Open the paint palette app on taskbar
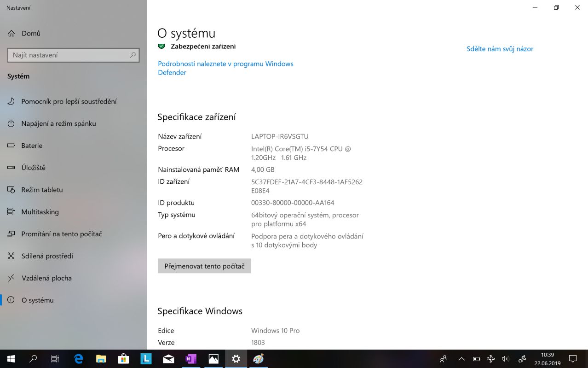This screenshot has width=588, height=368. 259,359
